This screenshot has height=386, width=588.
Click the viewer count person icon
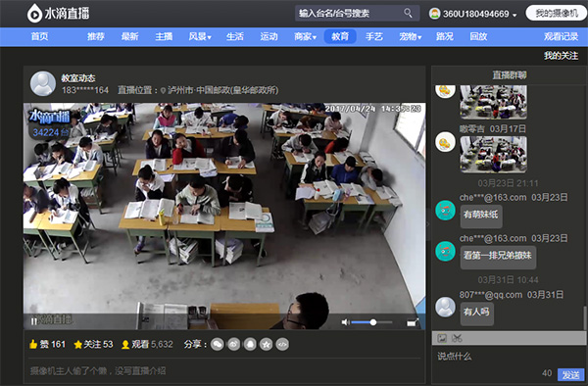(x=125, y=345)
